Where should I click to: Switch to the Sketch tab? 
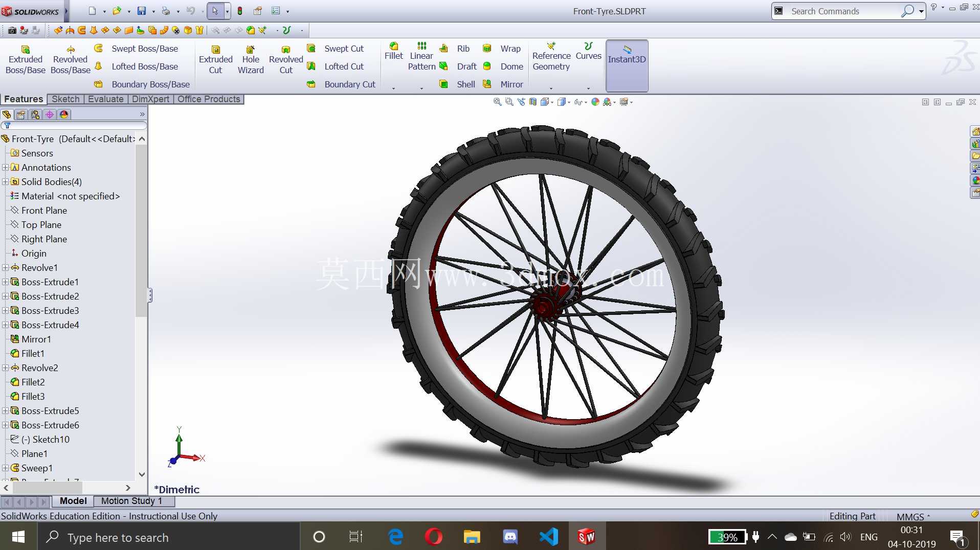click(x=65, y=99)
